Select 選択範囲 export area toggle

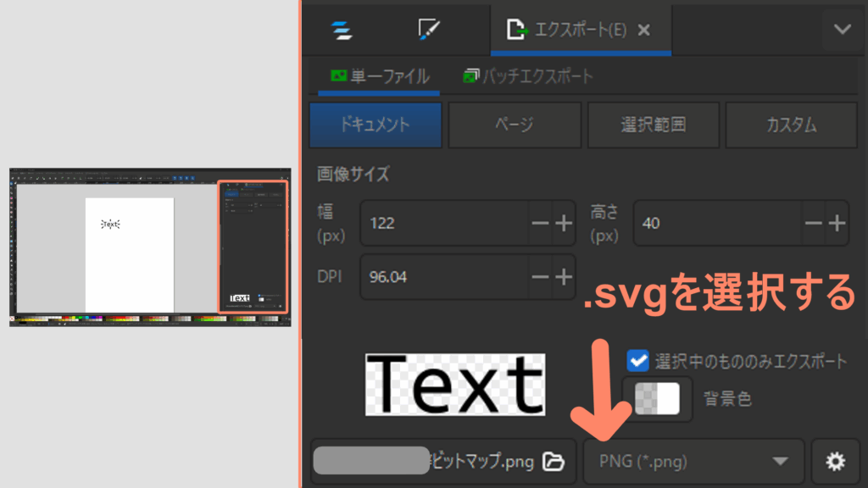tap(653, 125)
